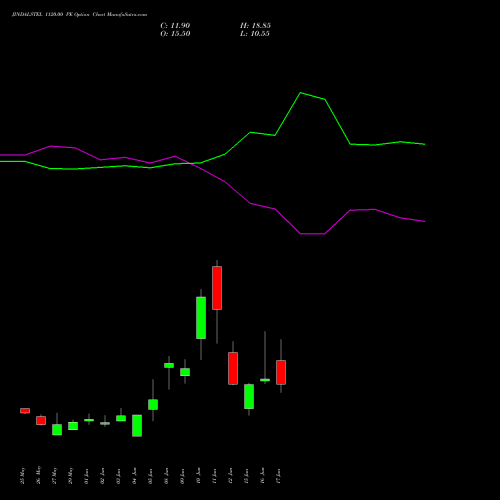This screenshot has height=500, width=500.
Task: Click the 01 Jun date label
Action: 87,476
